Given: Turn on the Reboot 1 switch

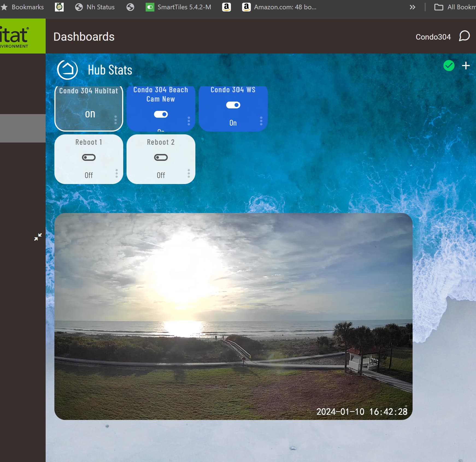Looking at the screenshot, I should pos(89,158).
